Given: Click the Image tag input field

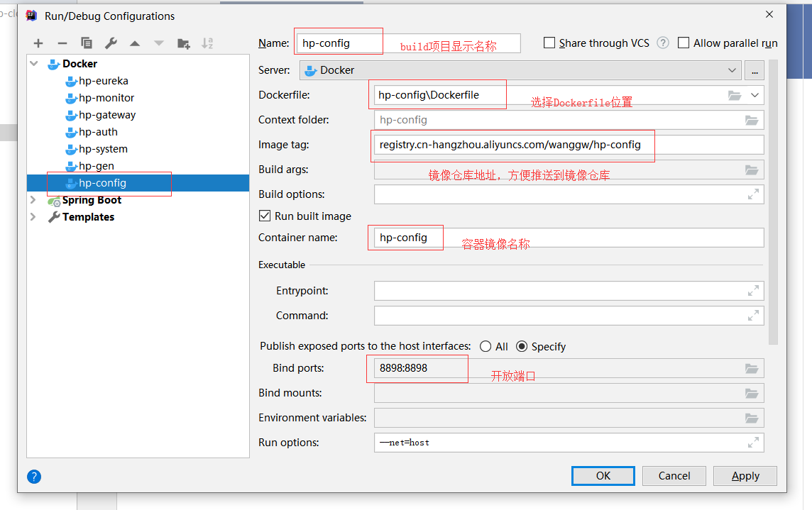Looking at the screenshot, I should coord(569,145).
